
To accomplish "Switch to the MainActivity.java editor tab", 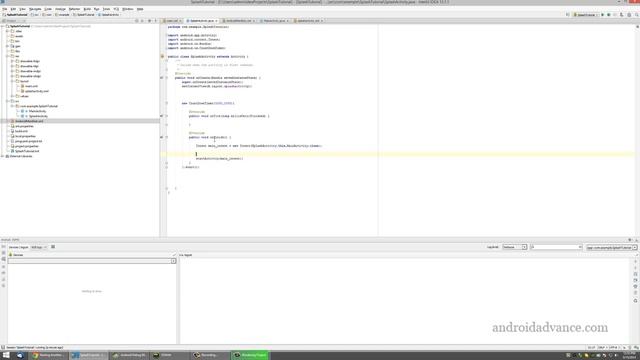I will point(274,20).
